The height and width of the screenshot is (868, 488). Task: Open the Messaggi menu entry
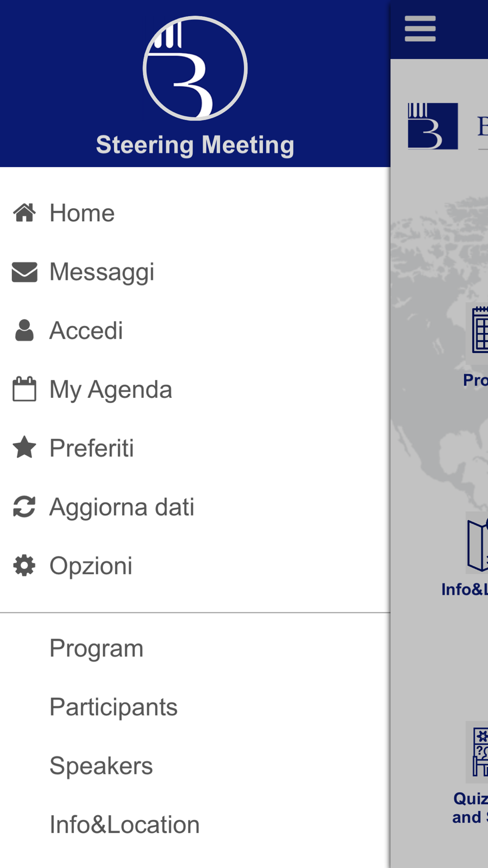point(102,272)
